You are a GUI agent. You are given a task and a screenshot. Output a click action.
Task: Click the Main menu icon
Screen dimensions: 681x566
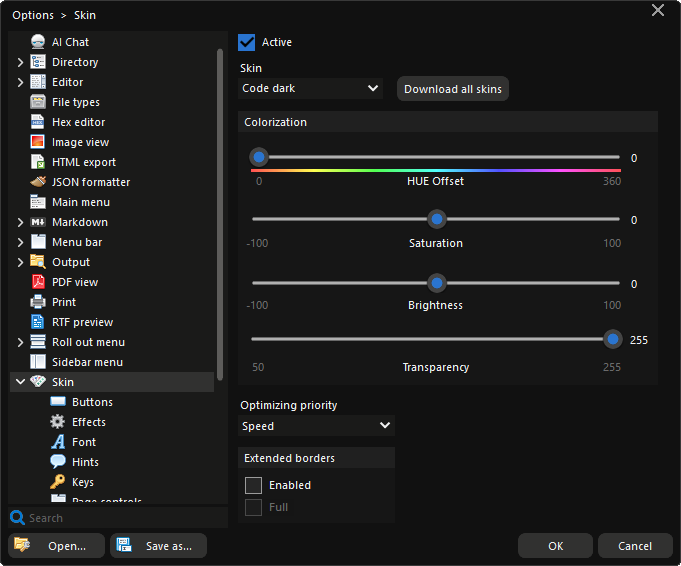[38, 202]
